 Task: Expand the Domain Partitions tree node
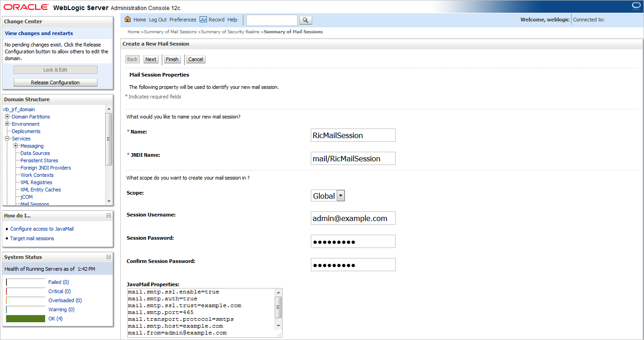7,116
